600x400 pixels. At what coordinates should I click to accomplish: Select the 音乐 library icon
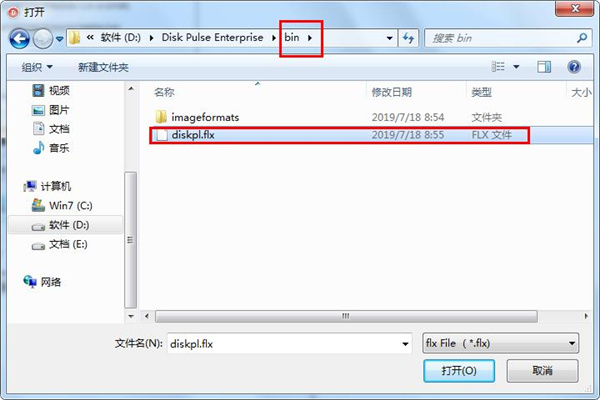39,148
